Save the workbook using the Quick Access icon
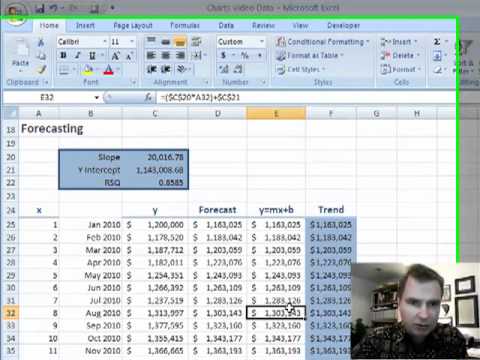The width and height of the screenshot is (480, 360). point(40,9)
